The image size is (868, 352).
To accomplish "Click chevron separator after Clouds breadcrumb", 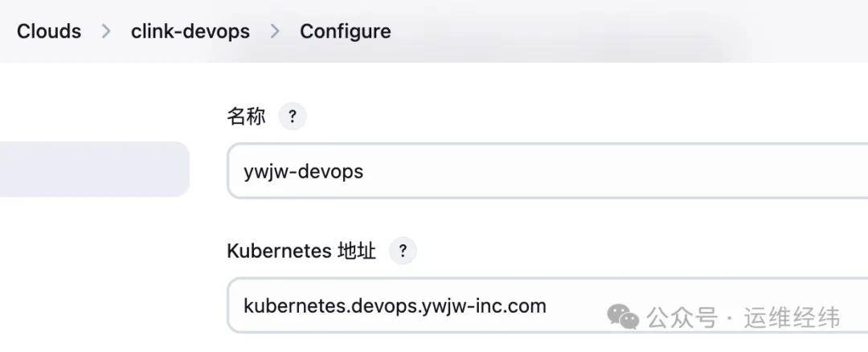I will [106, 31].
